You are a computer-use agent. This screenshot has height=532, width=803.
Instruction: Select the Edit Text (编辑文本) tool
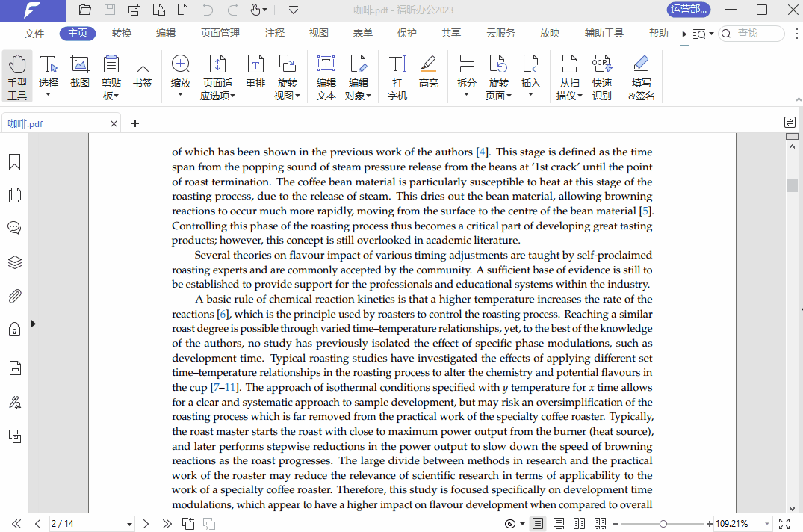(326, 76)
